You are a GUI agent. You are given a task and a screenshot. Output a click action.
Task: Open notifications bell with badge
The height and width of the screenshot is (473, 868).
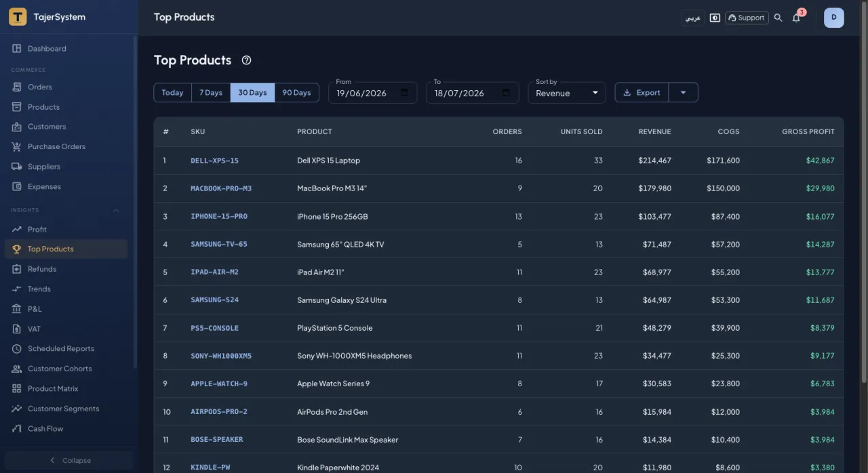pyautogui.click(x=796, y=18)
